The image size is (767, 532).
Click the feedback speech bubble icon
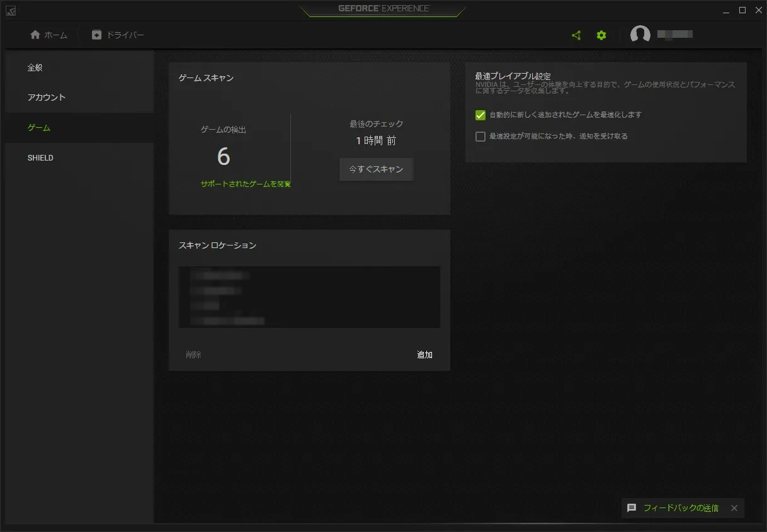[x=632, y=508]
